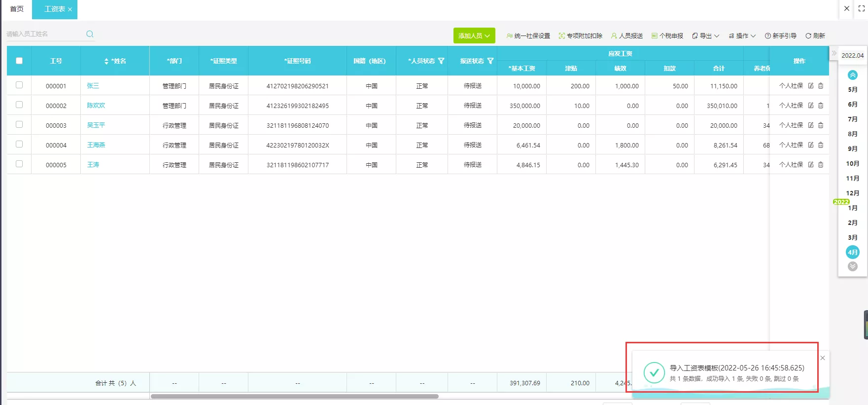
Task: Check the box for employee 000001
Action: 19,85
